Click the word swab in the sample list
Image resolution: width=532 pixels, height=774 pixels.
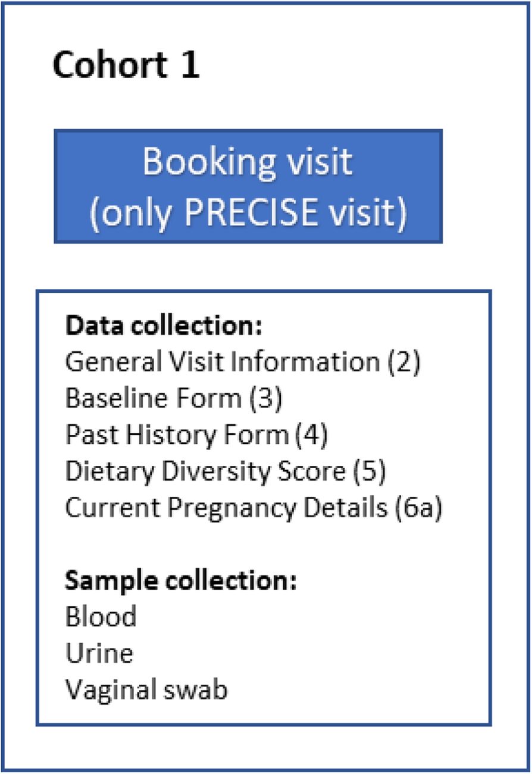pyautogui.click(x=196, y=691)
